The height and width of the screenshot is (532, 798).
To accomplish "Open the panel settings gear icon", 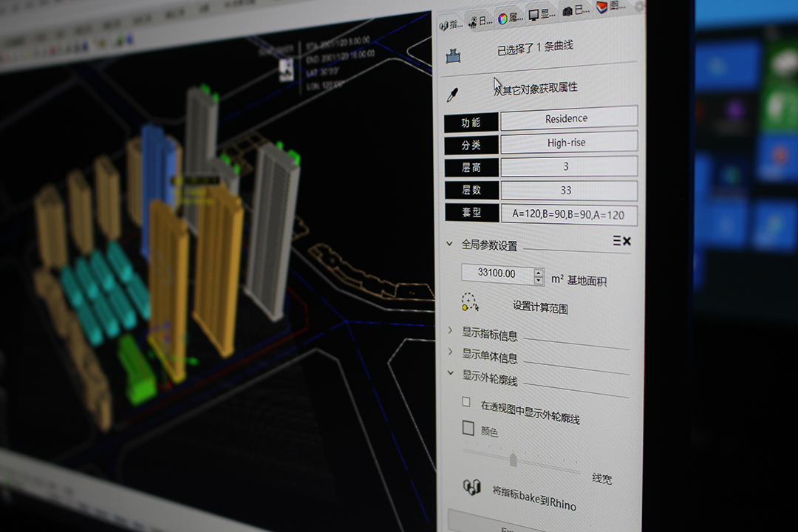I will (x=639, y=7).
